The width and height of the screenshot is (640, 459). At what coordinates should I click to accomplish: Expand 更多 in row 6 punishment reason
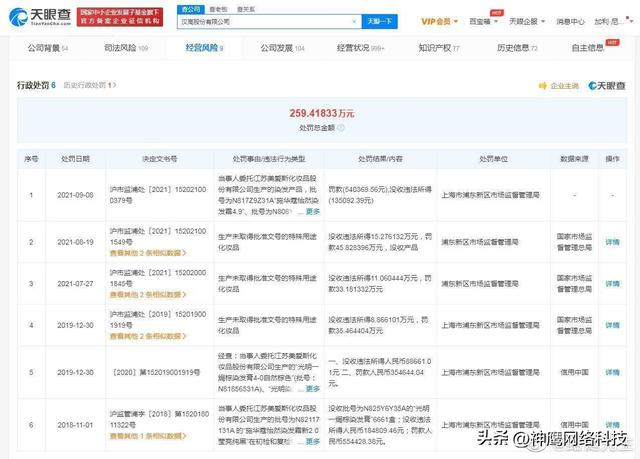point(313,441)
